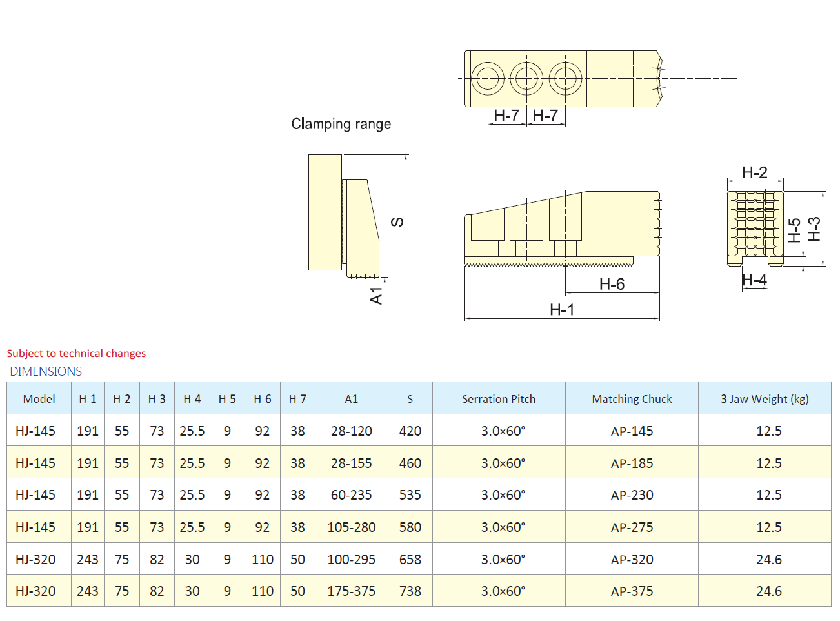Click the middle bolt hole in top view

click(526, 79)
